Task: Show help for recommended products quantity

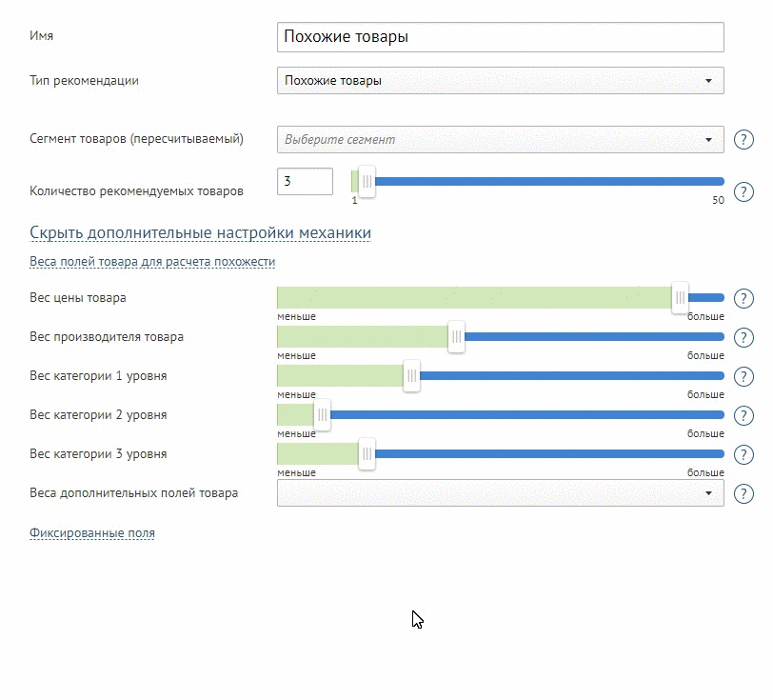Action: point(743,191)
